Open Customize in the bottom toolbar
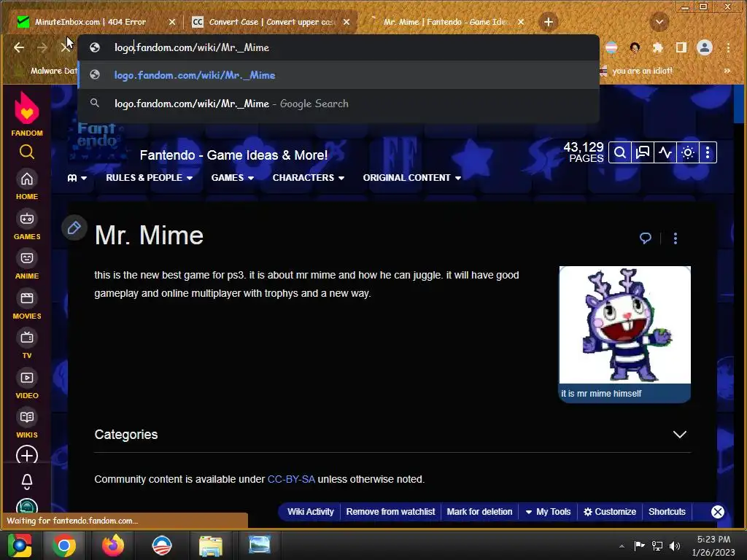Screen dimensions: 747x560 (610, 512)
